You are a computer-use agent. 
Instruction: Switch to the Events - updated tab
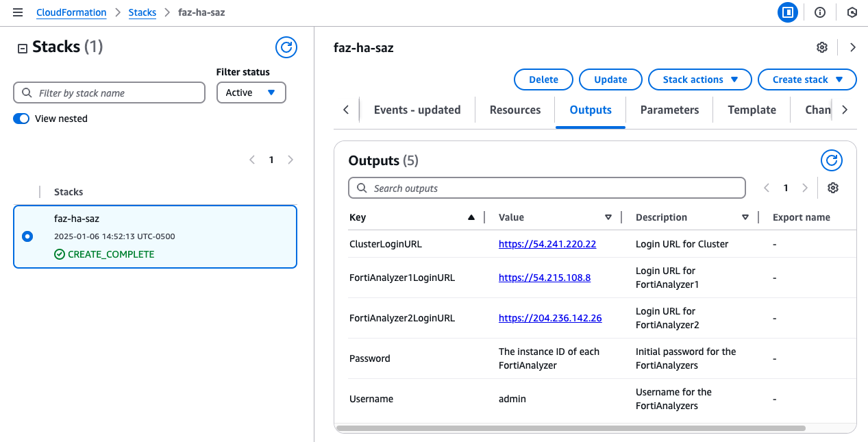pos(417,110)
